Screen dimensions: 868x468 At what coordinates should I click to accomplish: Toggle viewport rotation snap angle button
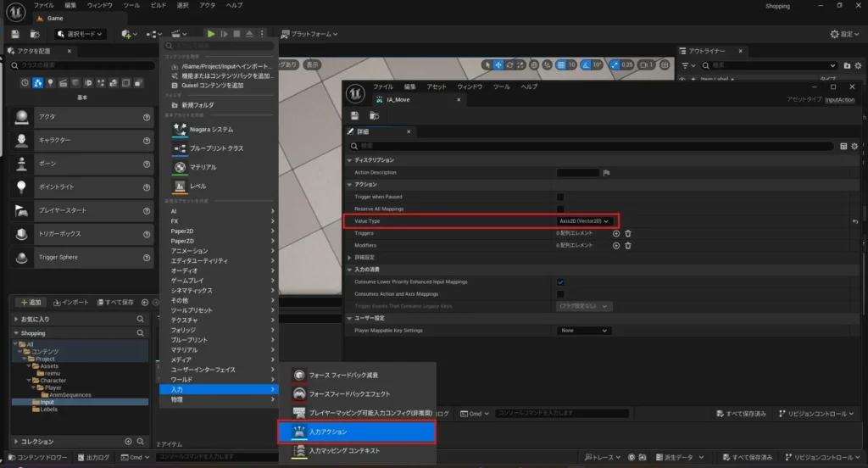tap(586, 64)
